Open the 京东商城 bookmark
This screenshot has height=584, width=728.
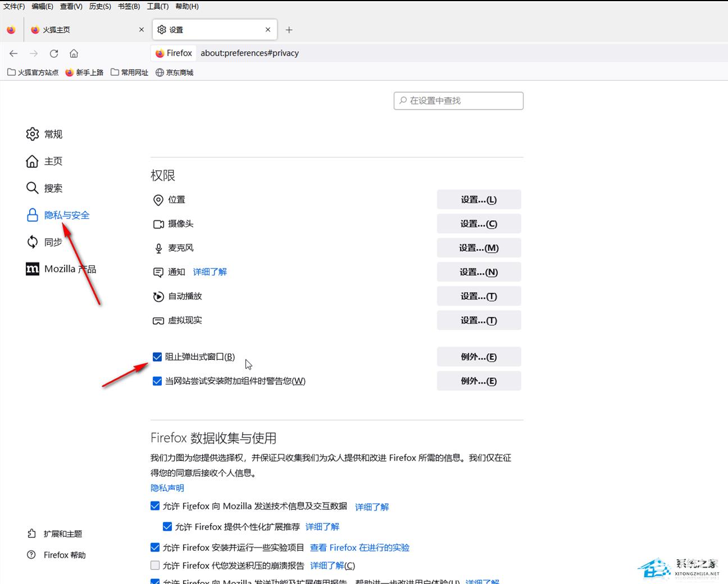174,72
